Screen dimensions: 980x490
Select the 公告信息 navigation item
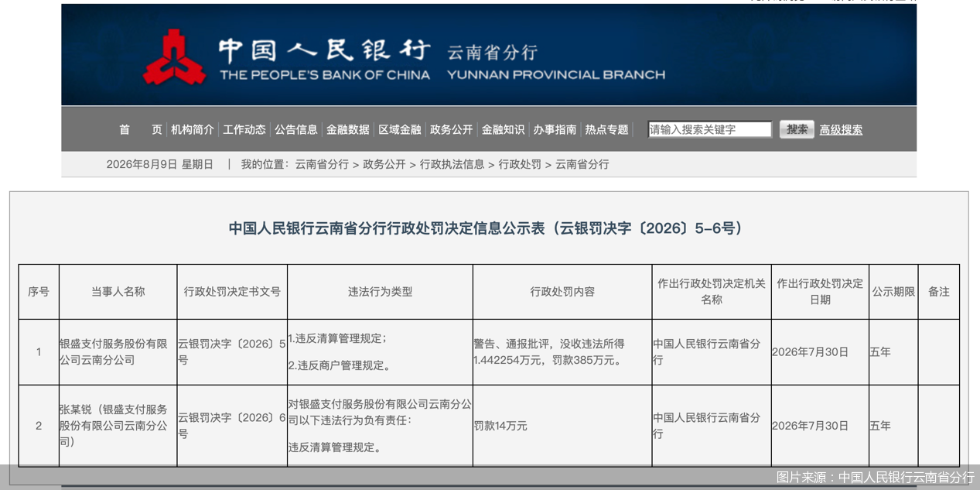pos(296,129)
